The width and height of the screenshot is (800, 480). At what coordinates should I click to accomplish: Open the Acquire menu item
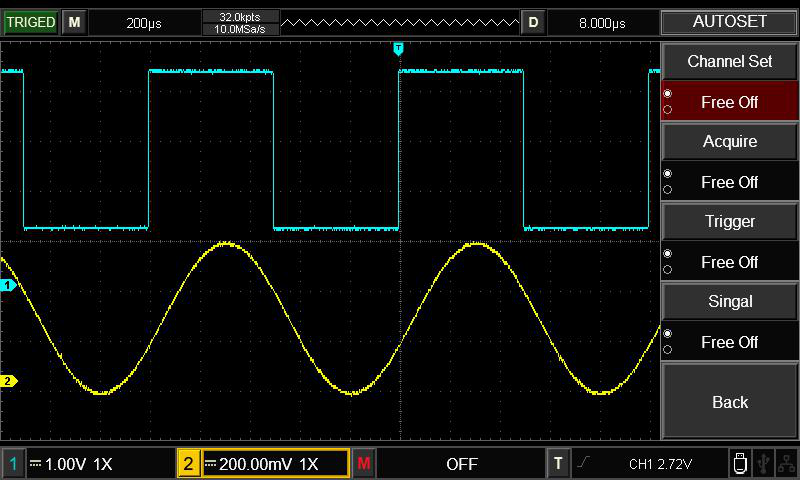(730, 141)
